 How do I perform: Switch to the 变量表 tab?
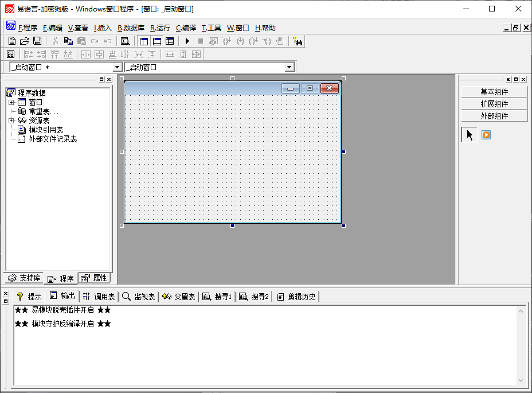(x=179, y=297)
